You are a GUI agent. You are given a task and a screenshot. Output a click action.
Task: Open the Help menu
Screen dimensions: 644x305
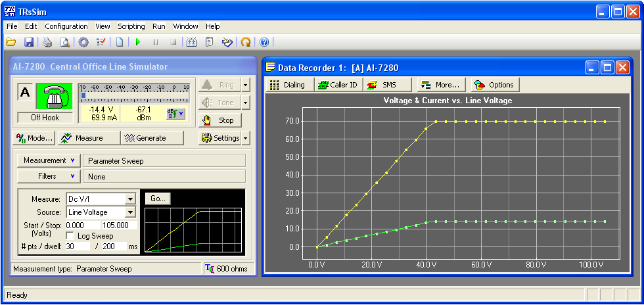pyautogui.click(x=212, y=26)
